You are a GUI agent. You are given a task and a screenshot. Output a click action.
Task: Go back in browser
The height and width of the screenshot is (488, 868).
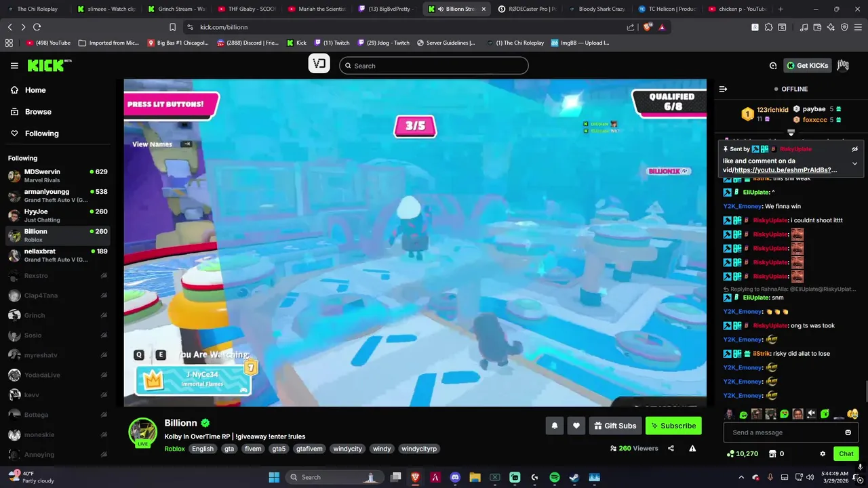pos(9,27)
